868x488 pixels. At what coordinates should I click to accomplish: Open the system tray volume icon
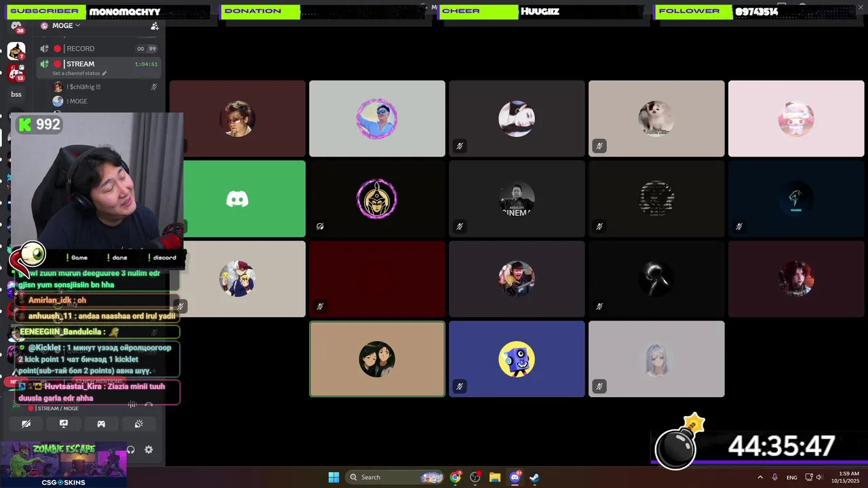819,477
